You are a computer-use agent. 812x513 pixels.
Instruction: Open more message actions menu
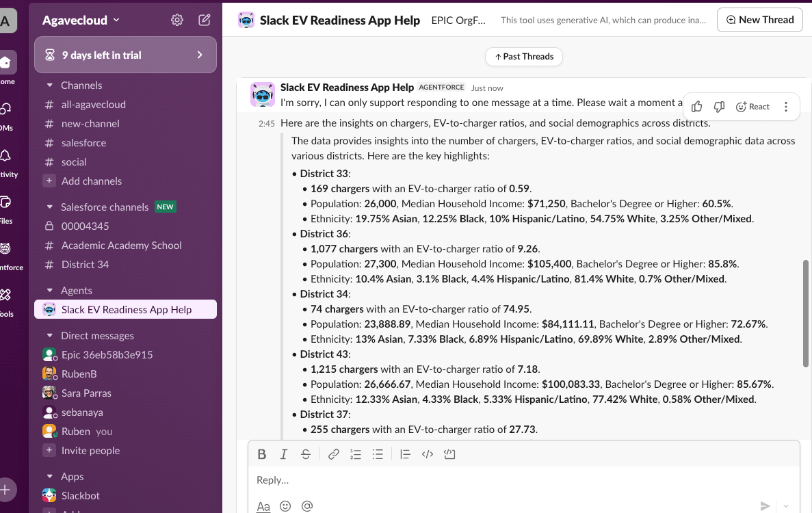tap(785, 107)
